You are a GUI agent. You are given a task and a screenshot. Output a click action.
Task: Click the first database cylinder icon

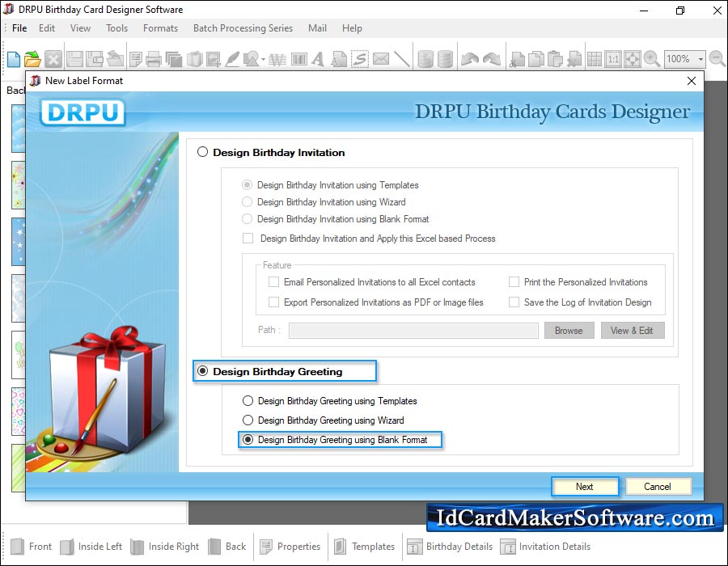[425, 59]
